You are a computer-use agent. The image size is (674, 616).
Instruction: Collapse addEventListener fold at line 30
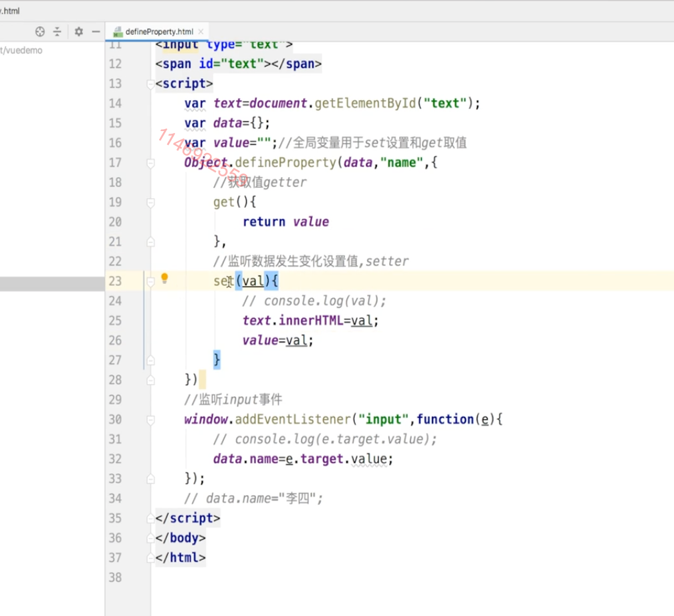point(150,420)
